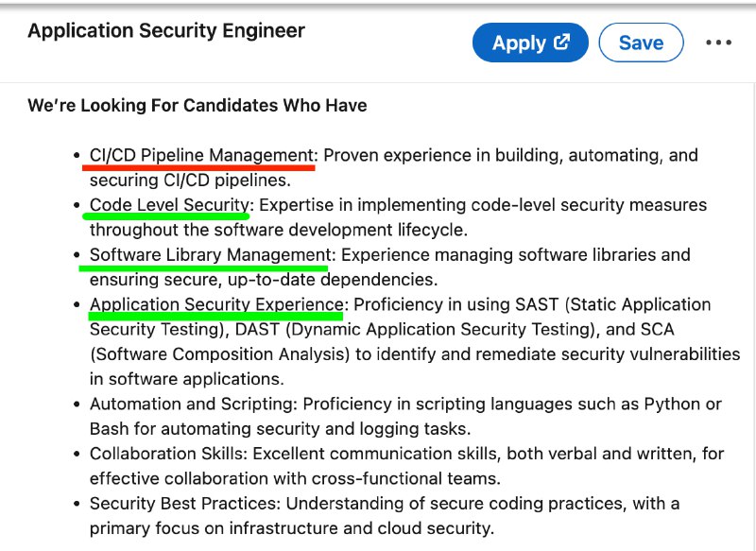
Task: Click the Apply button
Action: [x=530, y=43]
